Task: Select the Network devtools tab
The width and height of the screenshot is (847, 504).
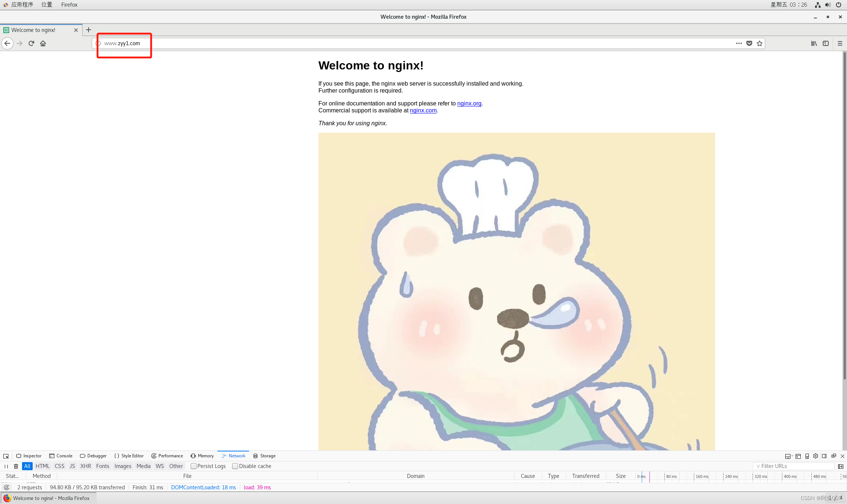Action: point(233,456)
